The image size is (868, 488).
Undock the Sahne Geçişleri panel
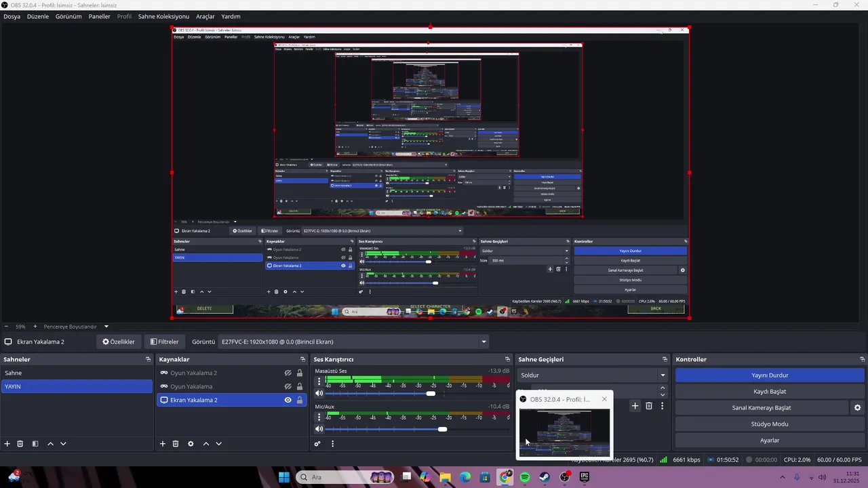pos(665,359)
